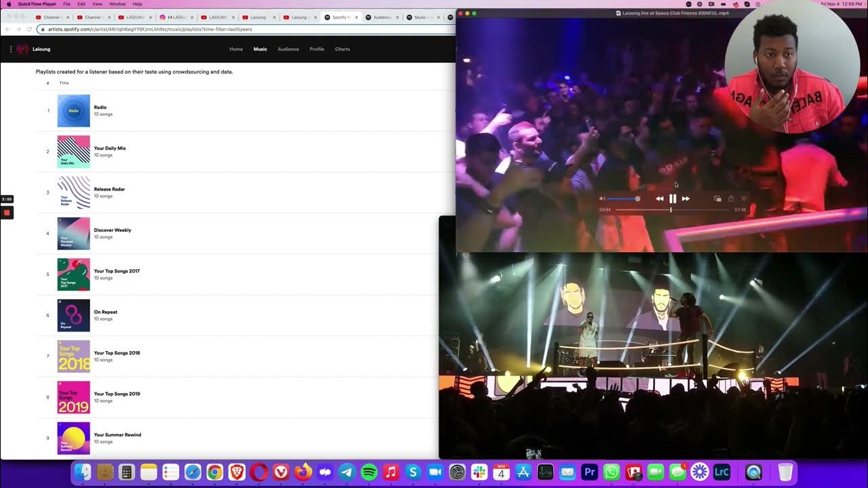
Task: Pause the QuickTime video playback
Action: click(x=673, y=199)
